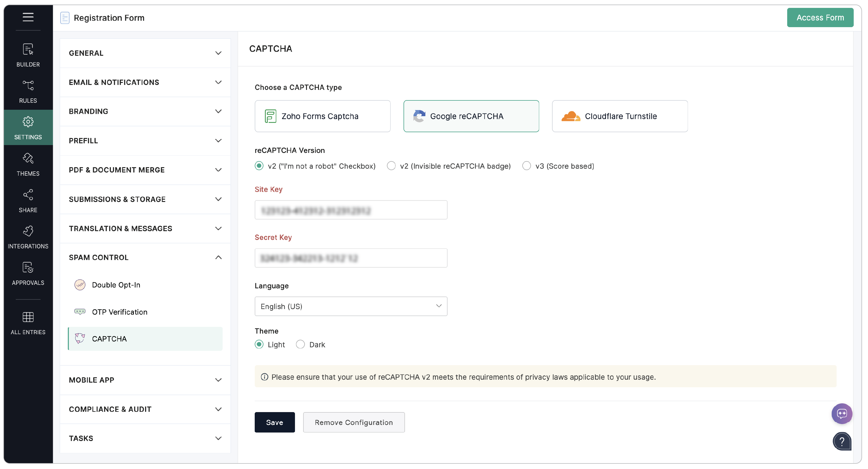Click the Site Key input field

tap(350, 210)
